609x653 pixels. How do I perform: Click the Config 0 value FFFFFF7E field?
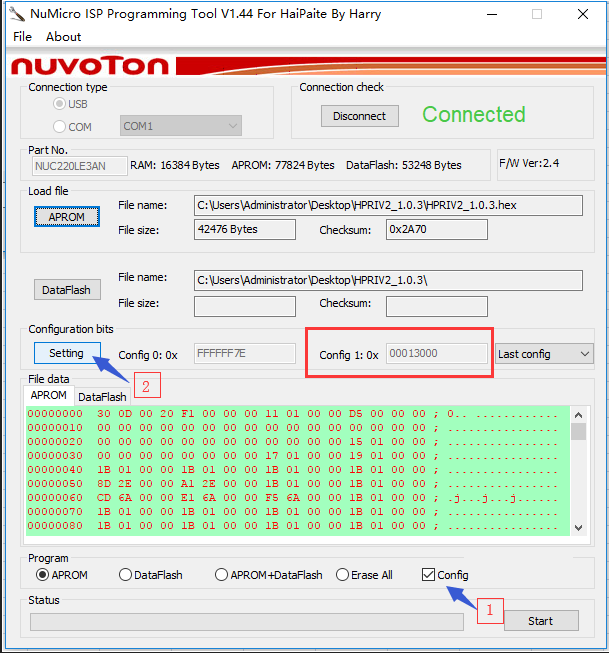point(245,354)
